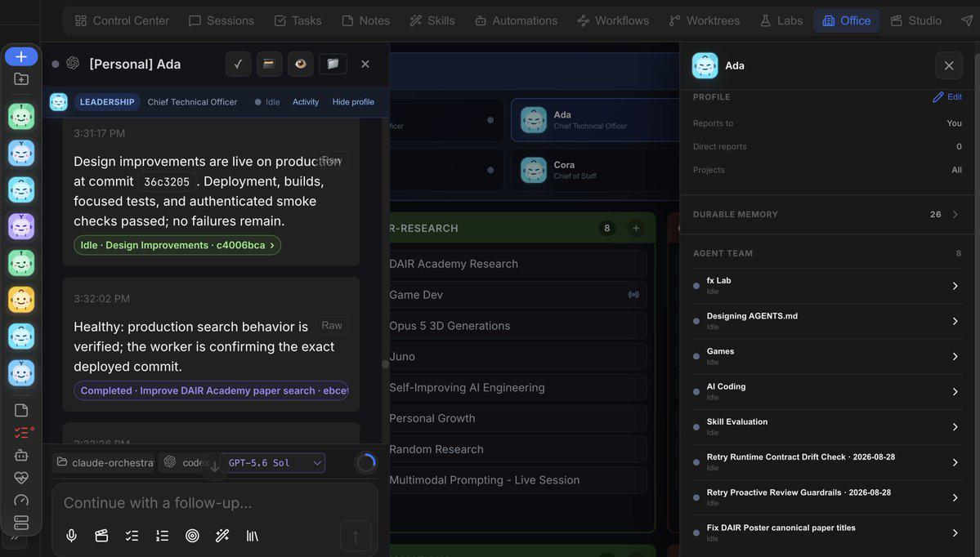This screenshot has height=557, width=980.
Task: Click the plus button in R-RESEARCH header
Action: tap(636, 229)
